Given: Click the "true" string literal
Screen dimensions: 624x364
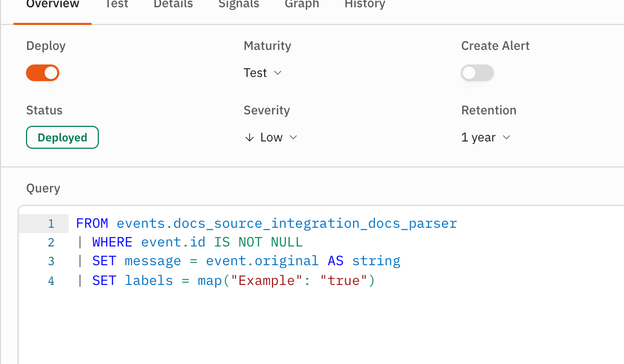Looking at the screenshot, I should pos(344,281).
